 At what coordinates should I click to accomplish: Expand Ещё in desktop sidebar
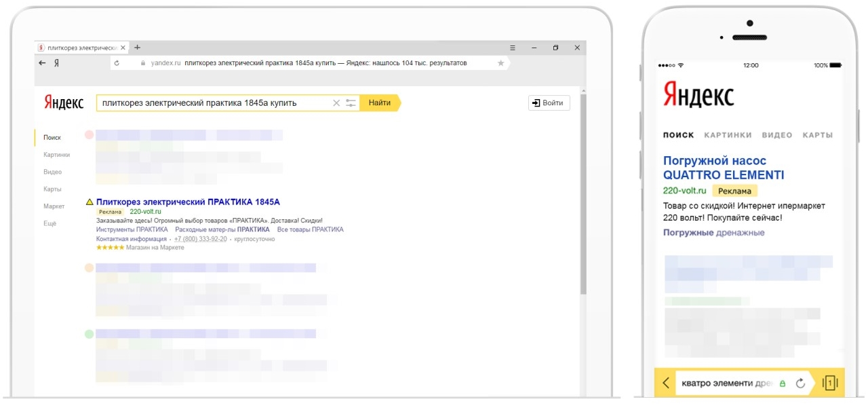[50, 223]
